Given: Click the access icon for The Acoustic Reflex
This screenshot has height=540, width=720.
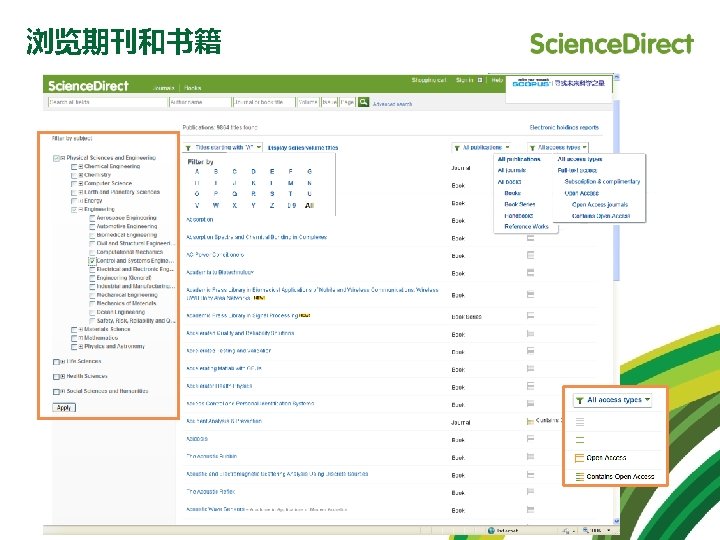Looking at the screenshot, I should click(x=530, y=491).
